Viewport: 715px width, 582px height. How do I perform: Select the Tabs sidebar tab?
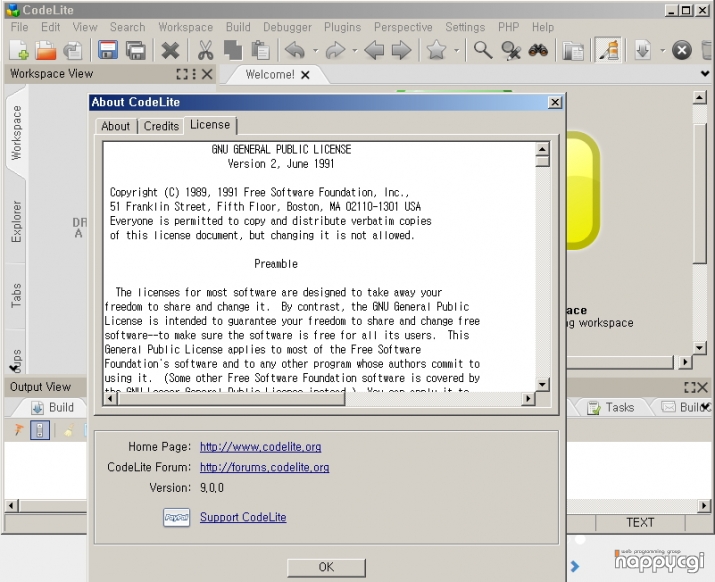point(16,295)
